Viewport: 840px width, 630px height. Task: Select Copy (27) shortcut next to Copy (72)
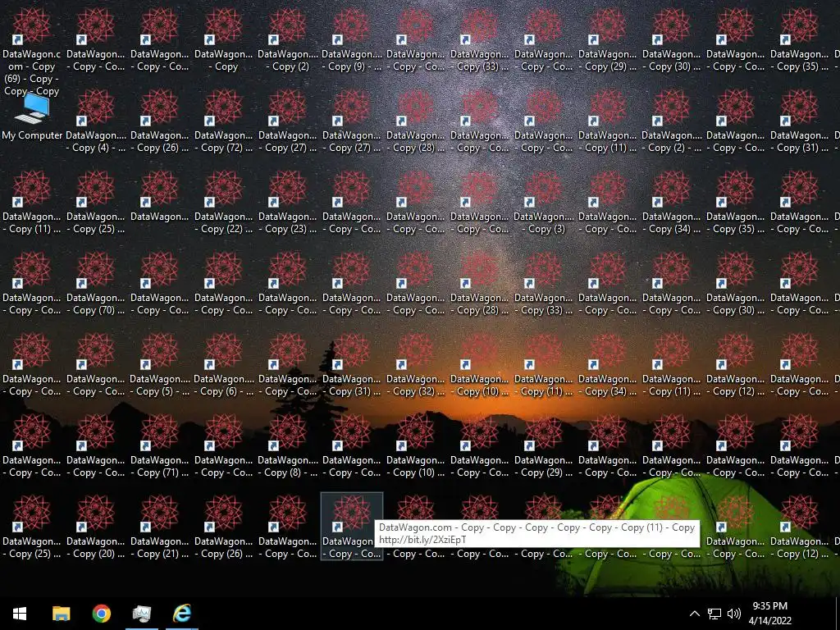click(x=288, y=121)
